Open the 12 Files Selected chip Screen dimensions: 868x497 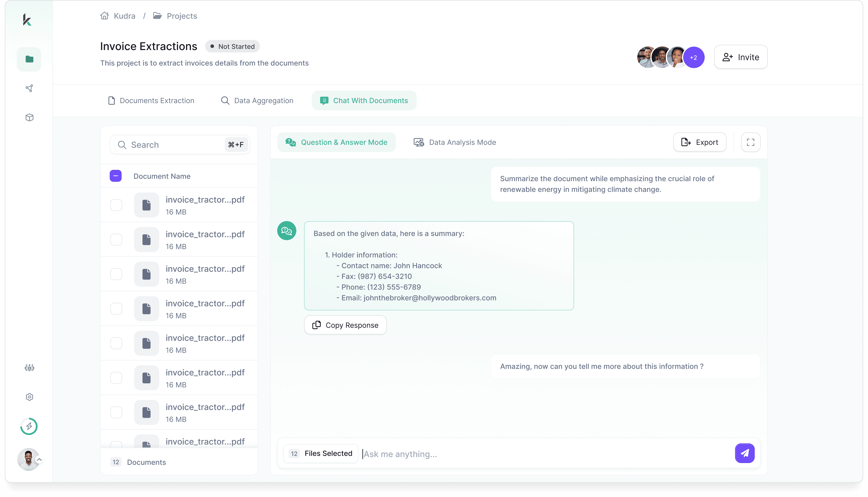(321, 453)
